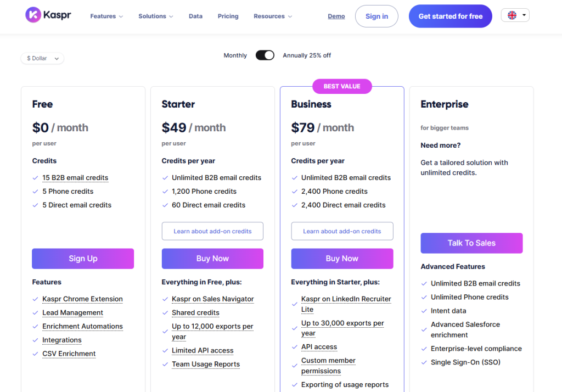Click the checkmark beside Intent data

click(424, 311)
